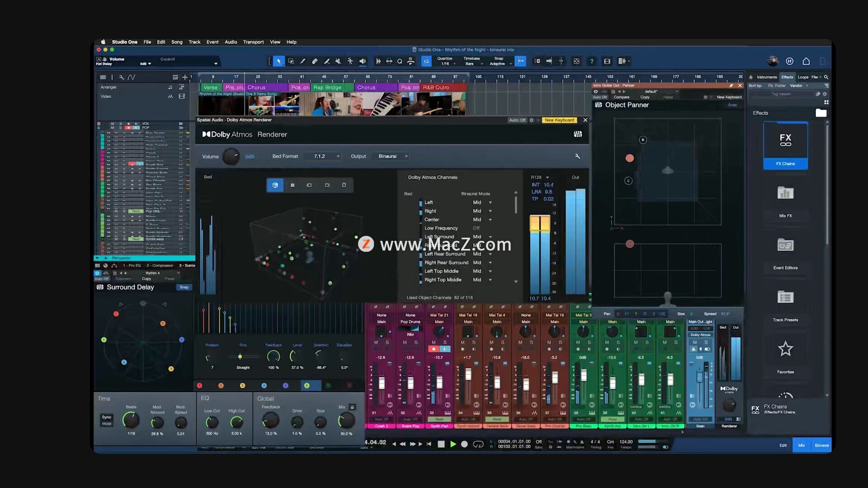868x488 pixels.
Task: Select the Paint pencil tool
Action: coord(302,61)
